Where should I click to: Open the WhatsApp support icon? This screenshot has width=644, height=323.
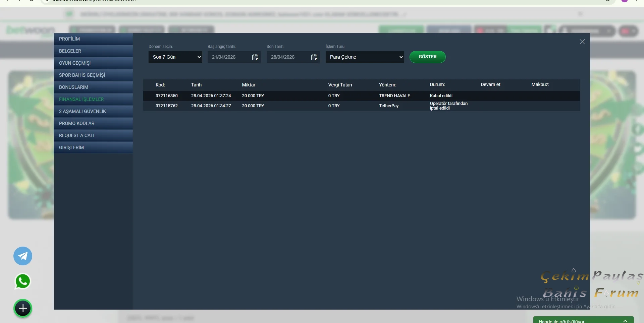coord(23,281)
